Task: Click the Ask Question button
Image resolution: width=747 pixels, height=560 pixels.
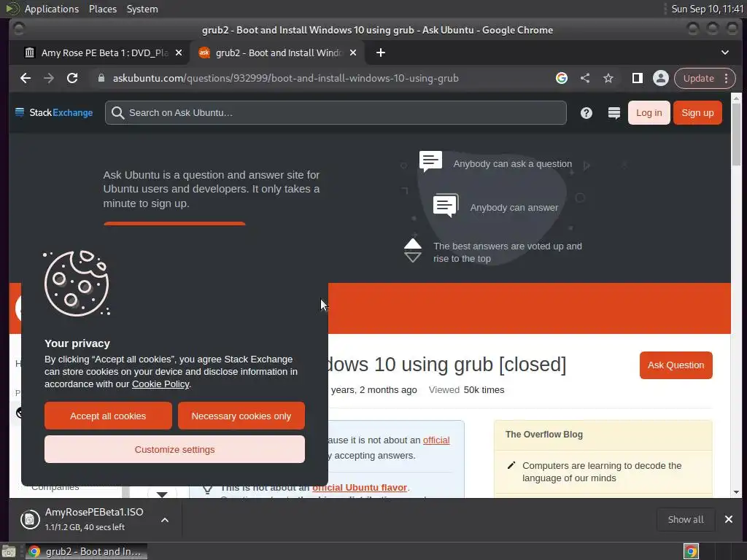Action: click(676, 365)
